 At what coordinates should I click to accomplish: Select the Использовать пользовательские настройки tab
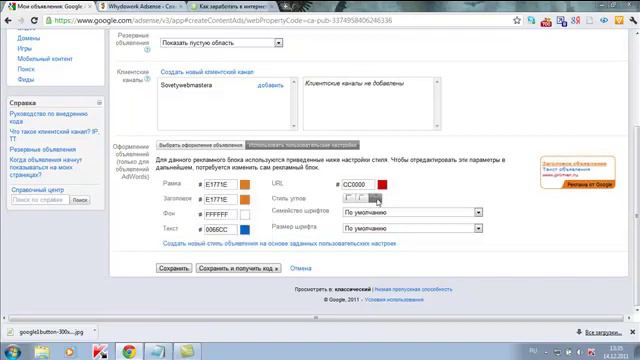pyautogui.click(x=302, y=145)
